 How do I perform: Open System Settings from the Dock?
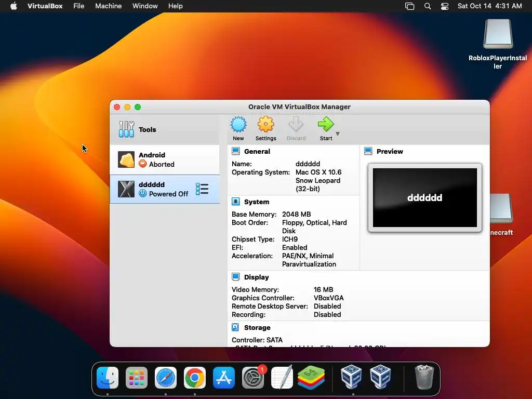(x=253, y=378)
